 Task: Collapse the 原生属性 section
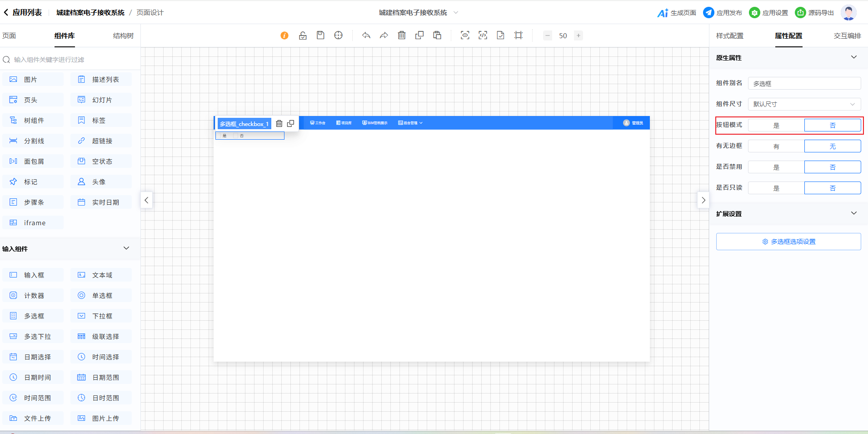[x=853, y=57]
